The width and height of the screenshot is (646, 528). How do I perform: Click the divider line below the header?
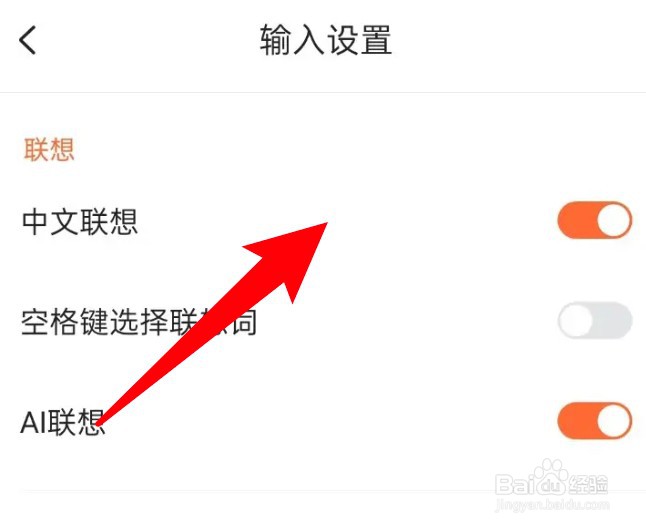[323, 92]
